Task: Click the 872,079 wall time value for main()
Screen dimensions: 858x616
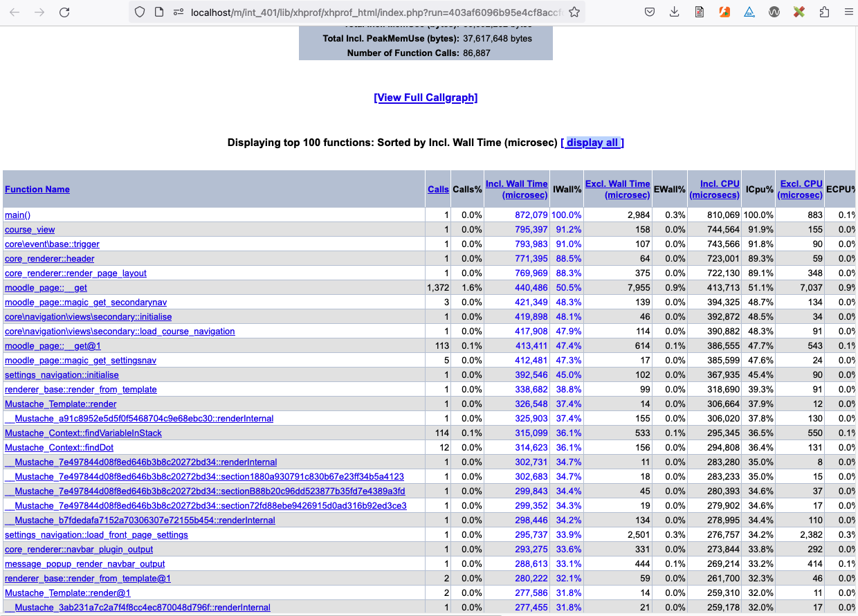Action: [x=531, y=215]
